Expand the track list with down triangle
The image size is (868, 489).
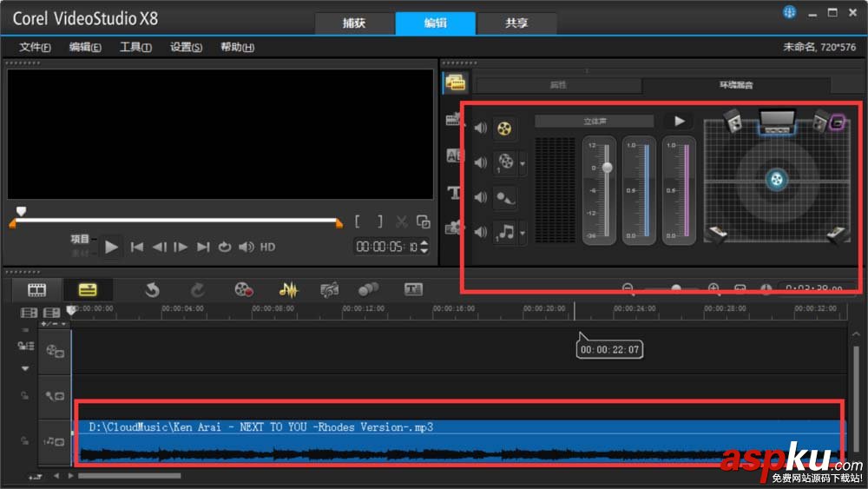(25, 368)
